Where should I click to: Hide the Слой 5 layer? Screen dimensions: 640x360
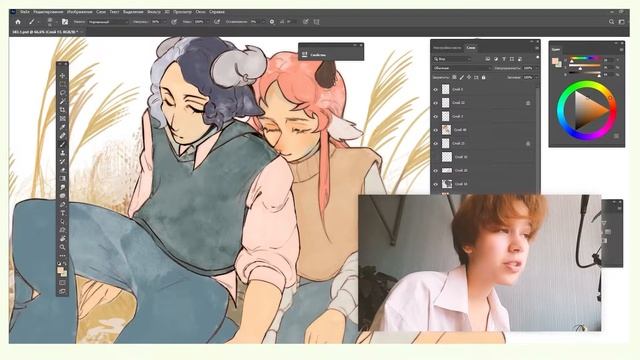coord(436,89)
